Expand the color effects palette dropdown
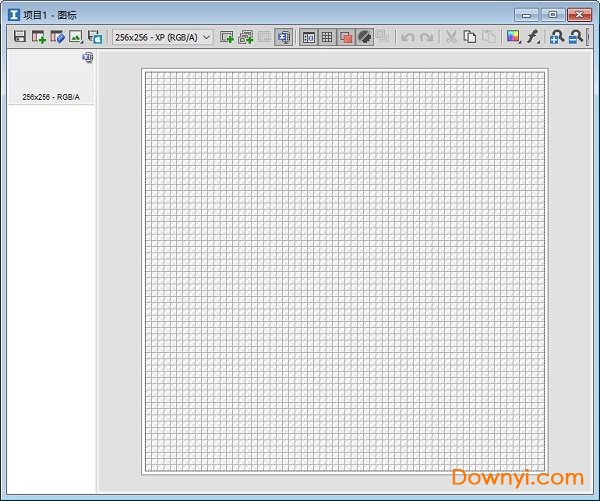The image size is (600, 501). click(514, 37)
